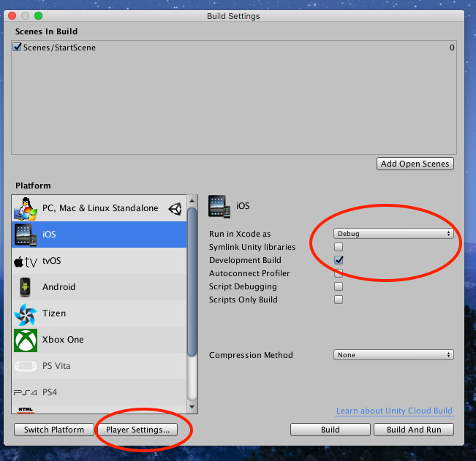Image resolution: width=476 pixels, height=461 pixels.
Task: Click the Xbox One logo icon
Action: pos(26,340)
